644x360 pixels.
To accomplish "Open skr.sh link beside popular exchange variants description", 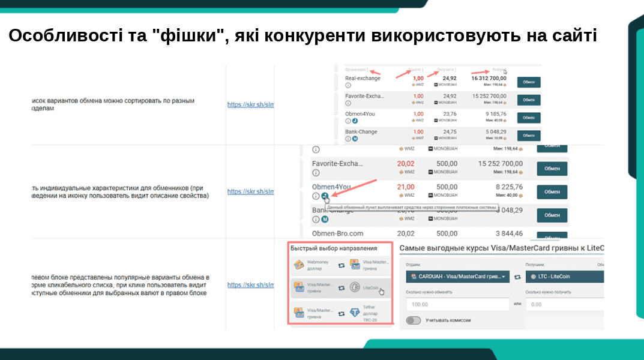I will click(250, 285).
